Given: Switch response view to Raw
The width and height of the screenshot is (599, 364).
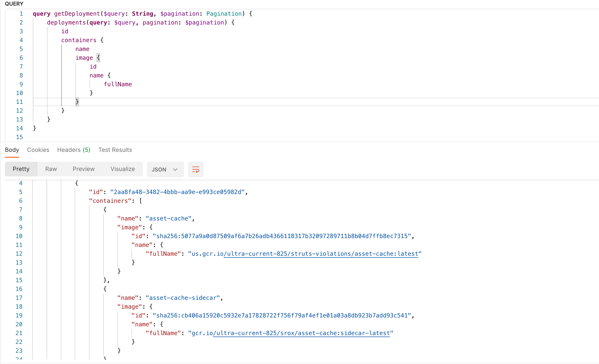Looking at the screenshot, I should (51, 169).
